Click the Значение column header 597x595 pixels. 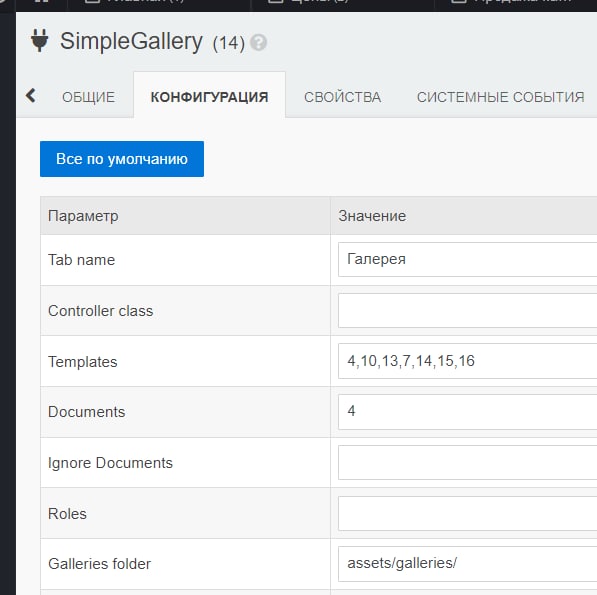(x=372, y=216)
